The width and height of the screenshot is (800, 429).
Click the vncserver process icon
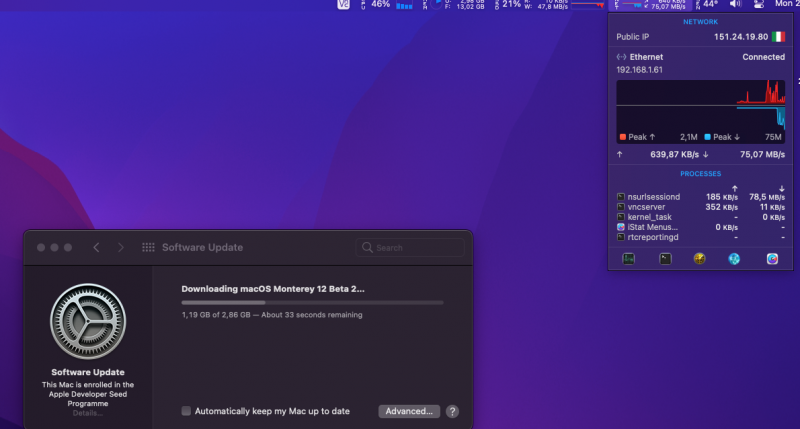[620, 207]
